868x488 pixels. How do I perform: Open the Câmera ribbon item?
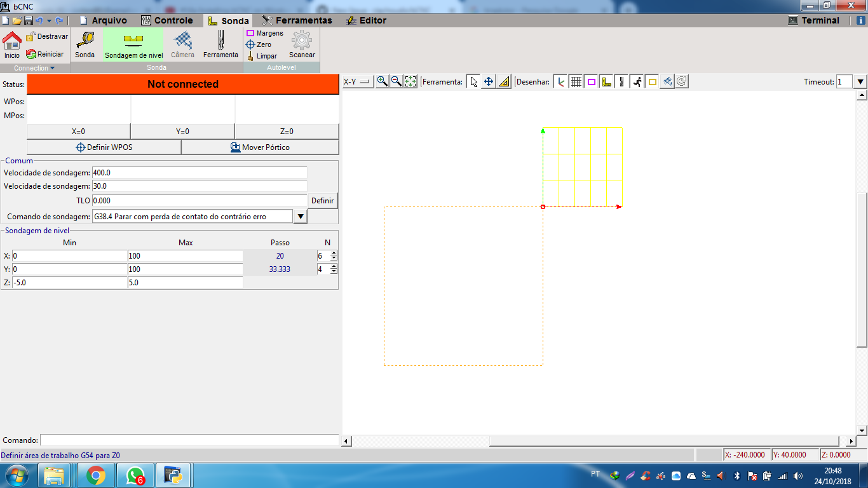[182, 44]
